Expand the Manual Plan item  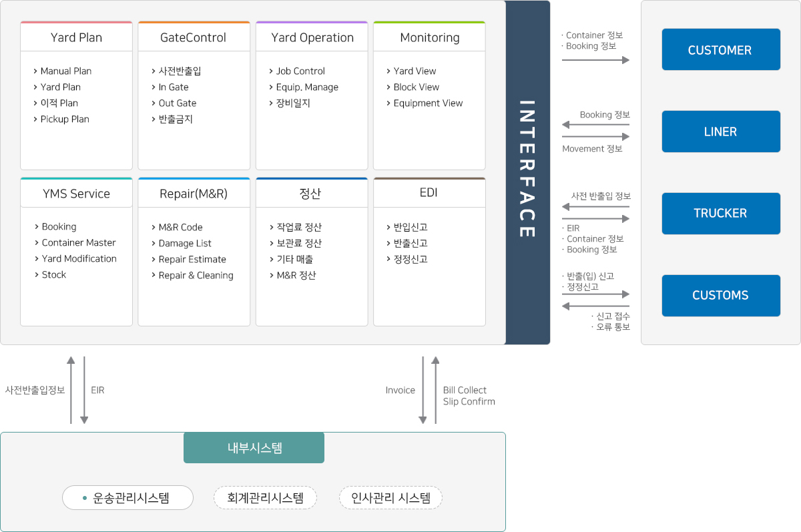click(65, 71)
